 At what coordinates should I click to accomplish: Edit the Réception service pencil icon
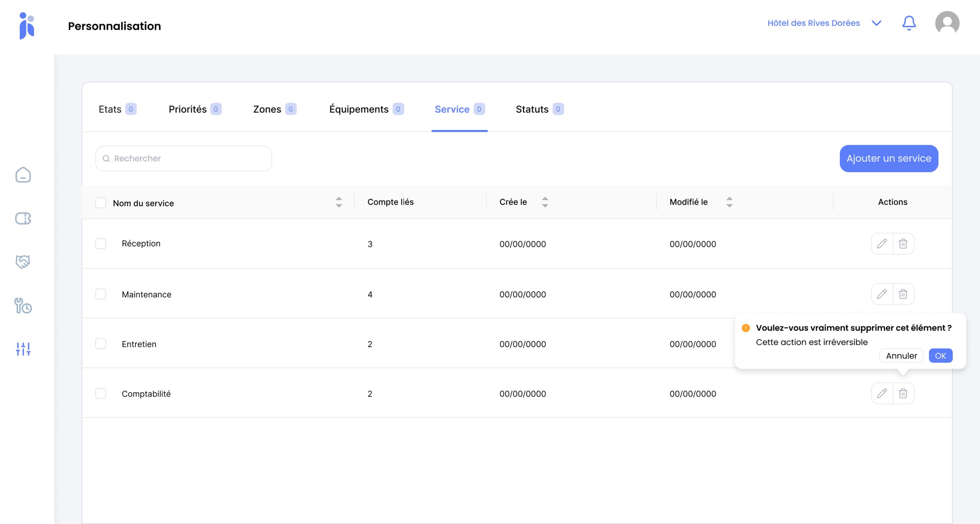click(882, 244)
